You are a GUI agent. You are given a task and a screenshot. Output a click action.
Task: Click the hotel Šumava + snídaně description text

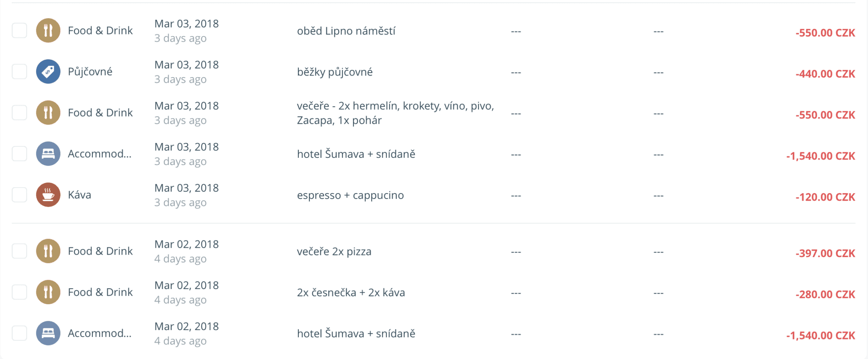click(356, 154)
